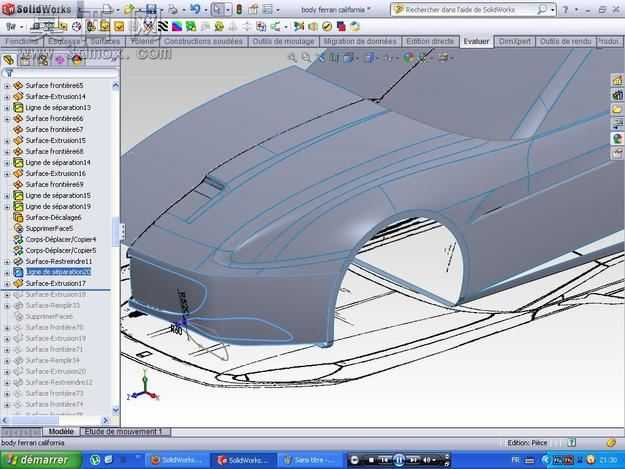Click the stop button in the taskbar media player
This screenshot has width=625, height=469.
point(371,460)
